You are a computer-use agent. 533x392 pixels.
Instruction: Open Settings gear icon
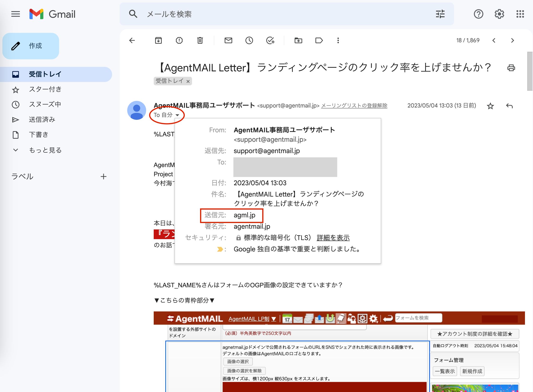point(499,14)
